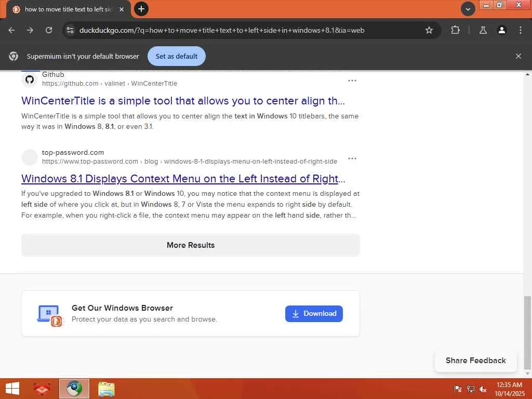Expand the tab search dropdown arrow
Image resolution: width=532 pixels, height=399 pixels.
[x=468, y=9]
